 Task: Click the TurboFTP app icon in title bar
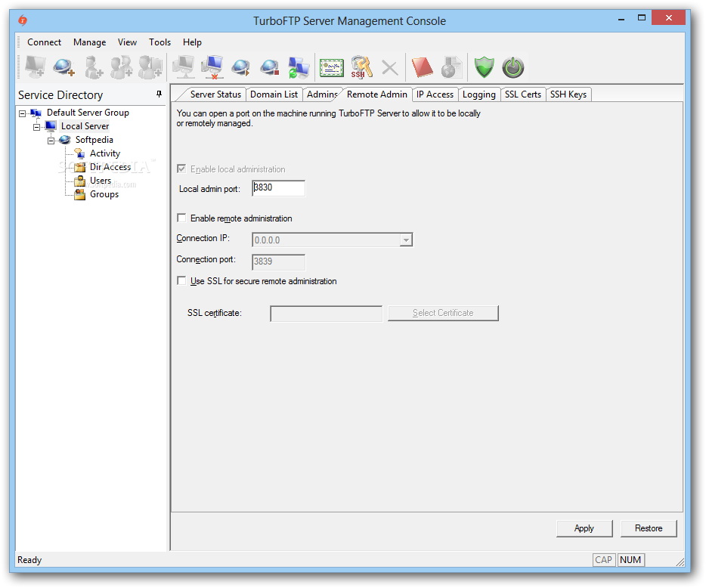(23, 20)
